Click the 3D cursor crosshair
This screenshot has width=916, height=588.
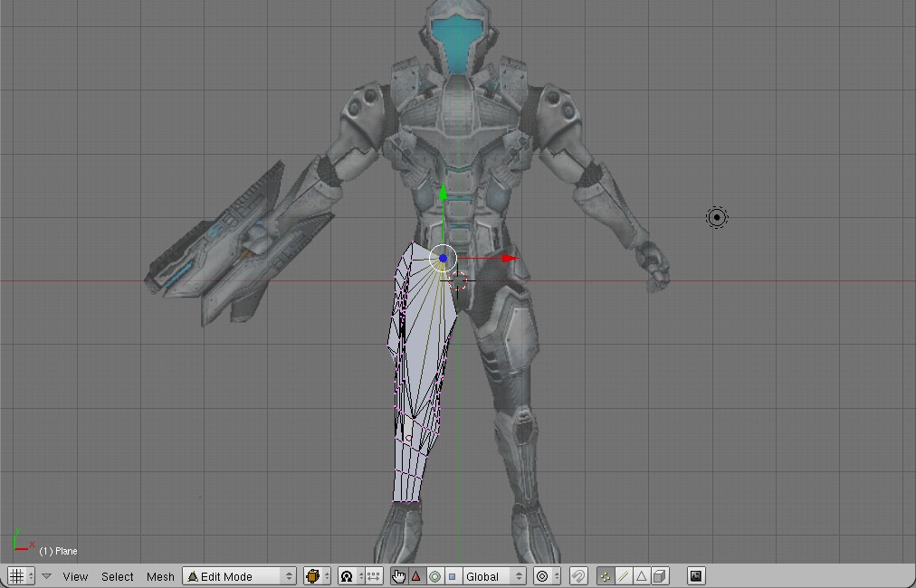pyautogui.click(x=459, y=280)
